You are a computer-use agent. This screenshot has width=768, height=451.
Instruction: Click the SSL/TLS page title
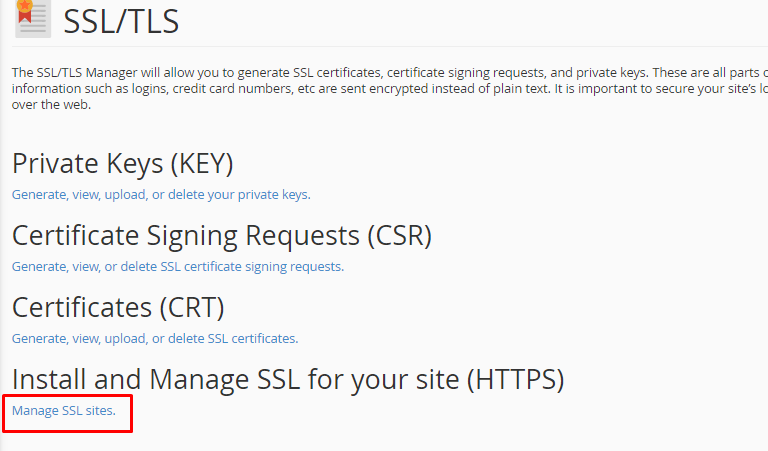[121, 22]
